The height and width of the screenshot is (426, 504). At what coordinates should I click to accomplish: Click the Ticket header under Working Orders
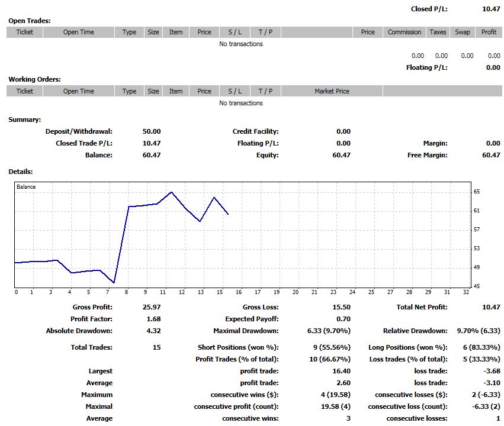click(x=25, y=91)
